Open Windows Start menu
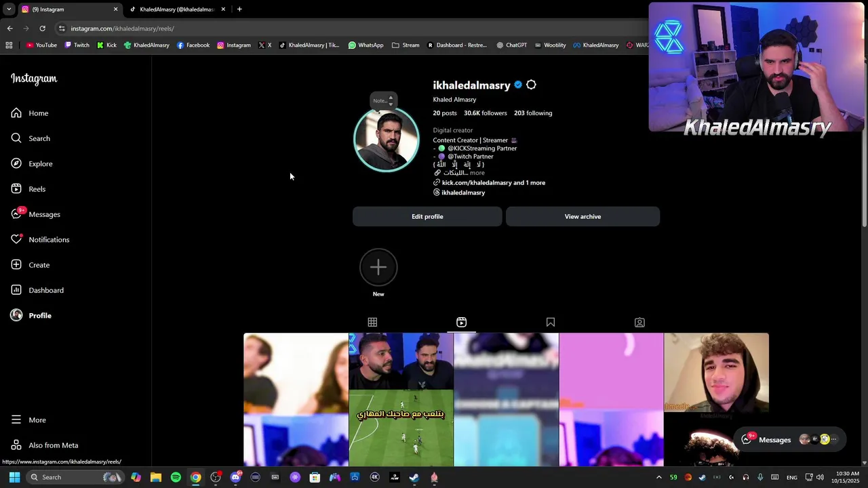The width and height of the screenshot is (868, 488). 14,477
